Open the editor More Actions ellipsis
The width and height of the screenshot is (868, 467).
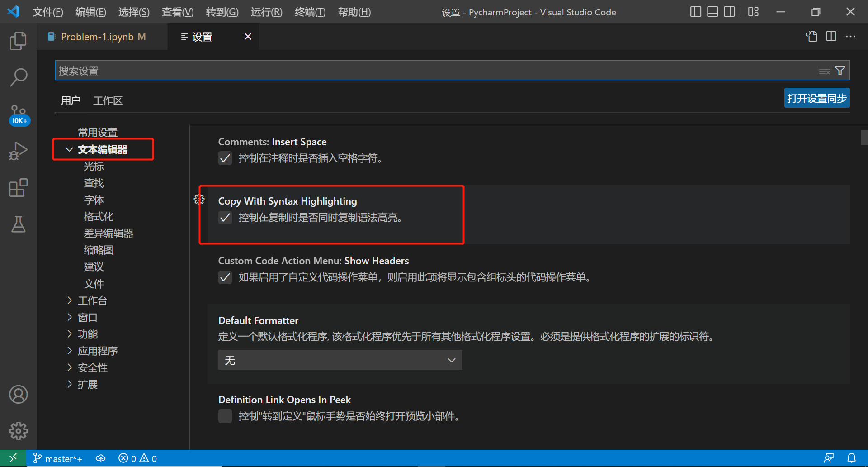pos(850,37)
